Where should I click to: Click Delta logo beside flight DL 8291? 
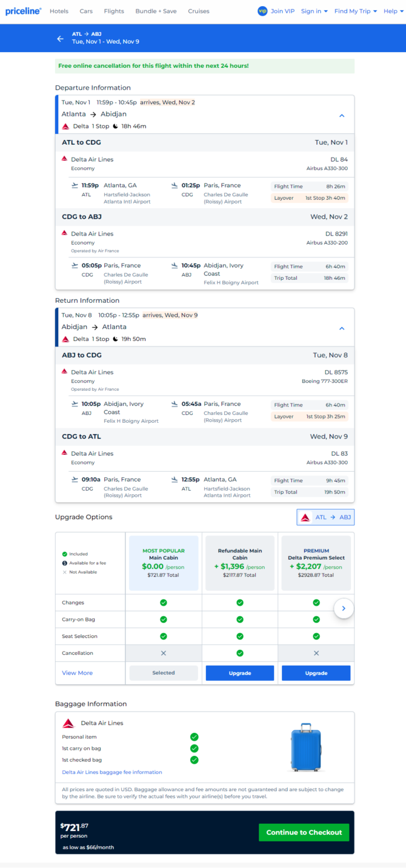[x=64, y=232]
